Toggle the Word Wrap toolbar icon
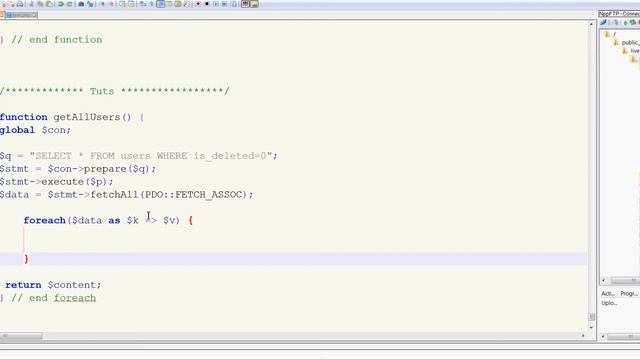 [142, 4]
